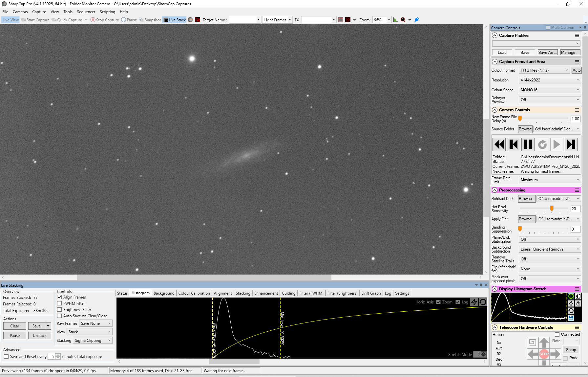
Task: Open the Capture Profiles panel menu
Action: (x=577, y=35)
